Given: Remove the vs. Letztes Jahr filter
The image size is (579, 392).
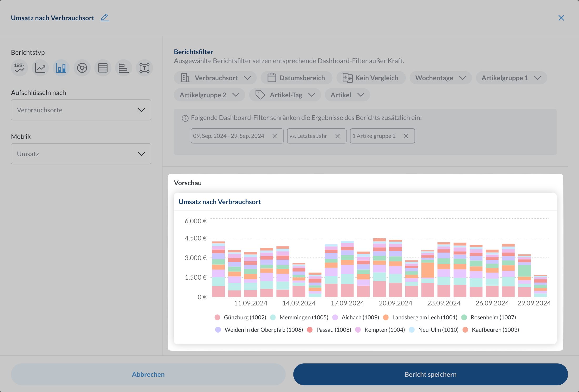Looking at the screenshot, I should (337, 136).
